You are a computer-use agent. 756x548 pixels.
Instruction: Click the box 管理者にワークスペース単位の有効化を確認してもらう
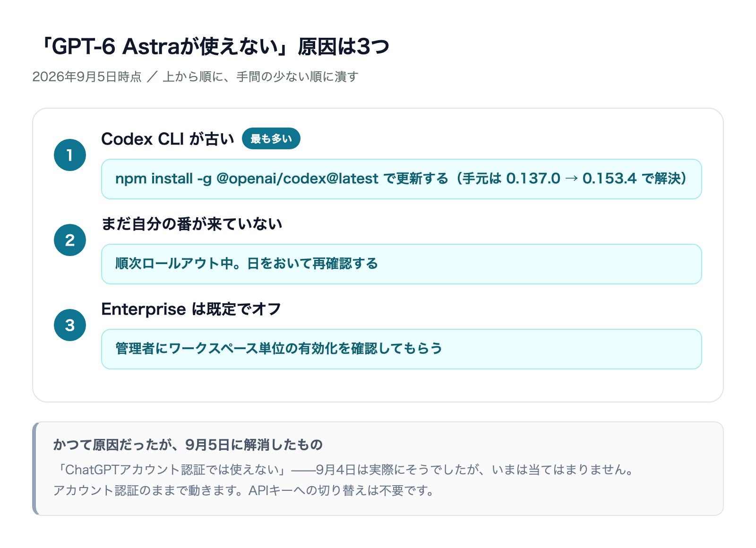tap(402, 349)
